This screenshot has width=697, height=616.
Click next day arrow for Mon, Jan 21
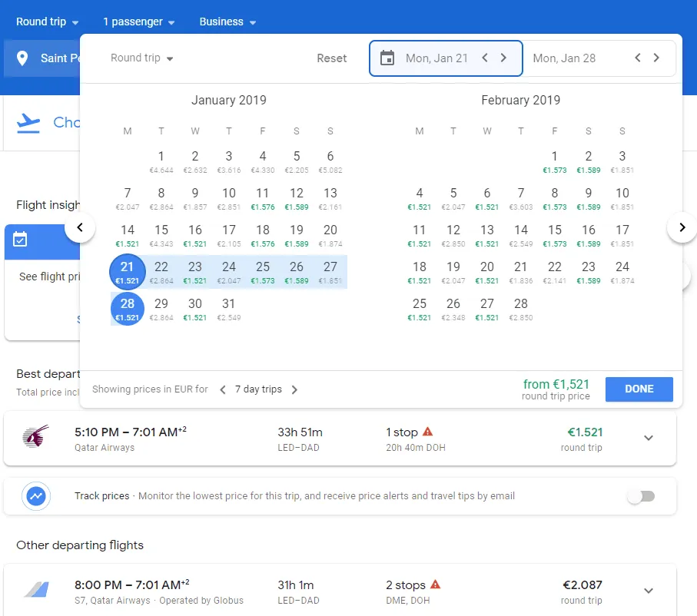[x=504, y=58]
